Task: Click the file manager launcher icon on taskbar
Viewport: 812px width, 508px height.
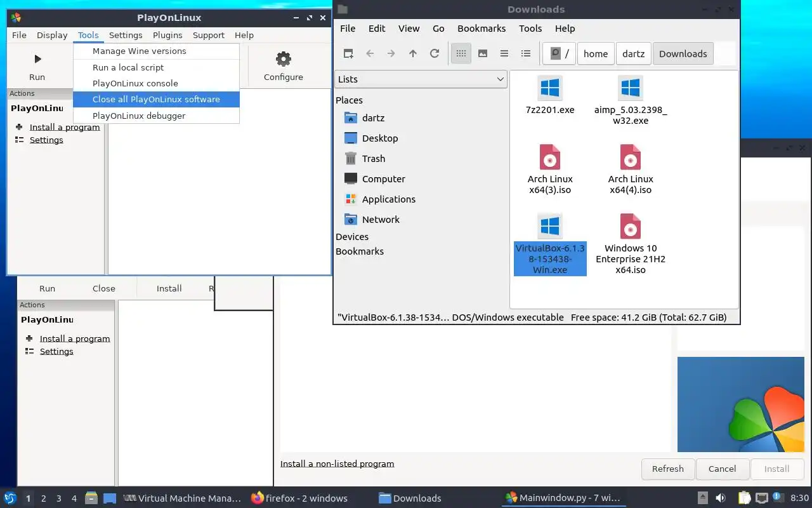Action: coord(91,498)
